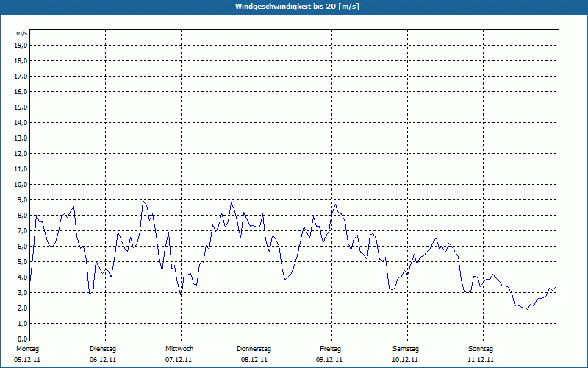588x368 pixels.
Task: Click the date 05.12.11
Action: pos(27,360)
